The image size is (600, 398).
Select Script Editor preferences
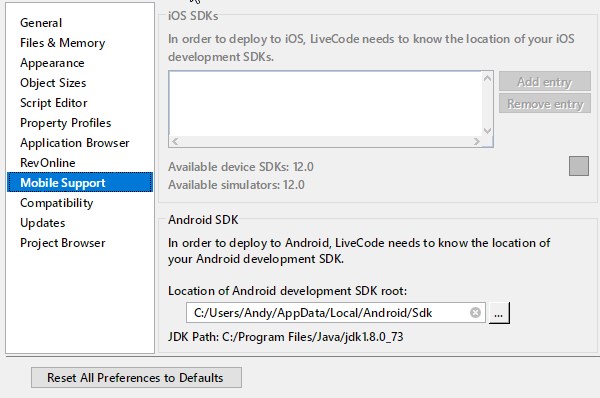(x=54, y=103)
